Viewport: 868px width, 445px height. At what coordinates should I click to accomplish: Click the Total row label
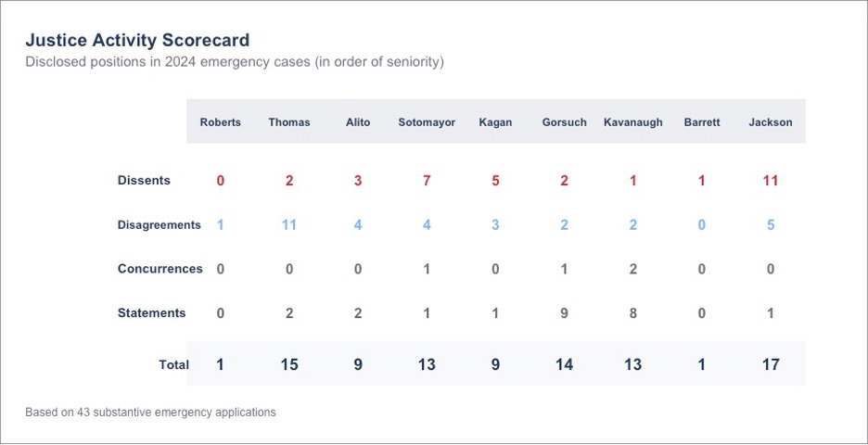(x=173, y=365)
